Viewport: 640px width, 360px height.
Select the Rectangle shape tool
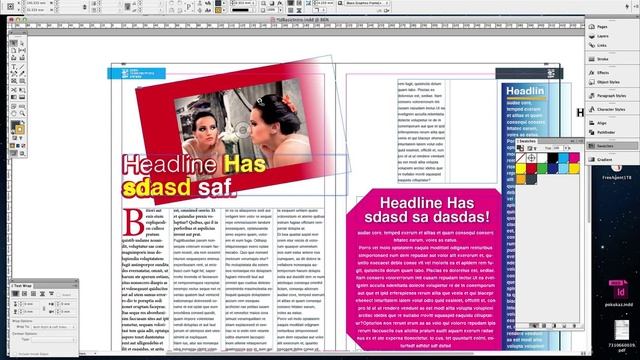[22, 81]
